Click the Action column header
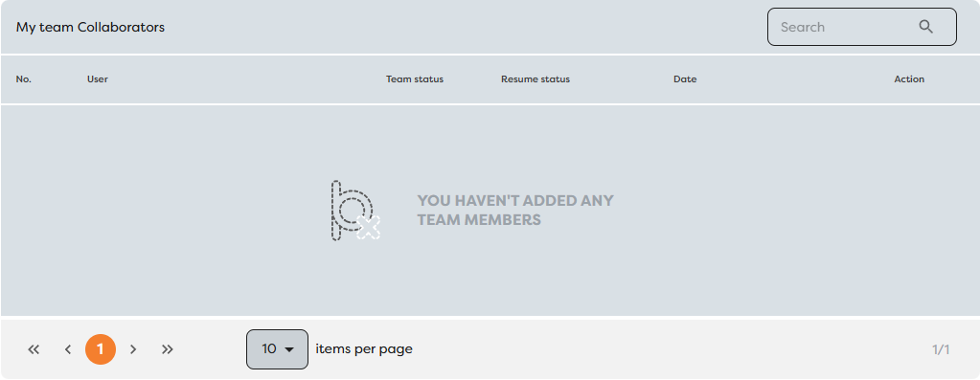This screenshot has width=980, height=380. 909,79
